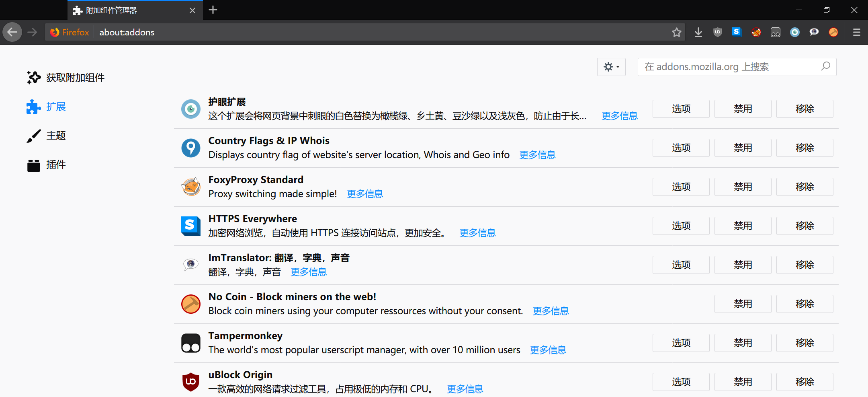Click the search magnifier in addons search box
Viewport: 868px width, 397px height.
click(x=826, y=66)
